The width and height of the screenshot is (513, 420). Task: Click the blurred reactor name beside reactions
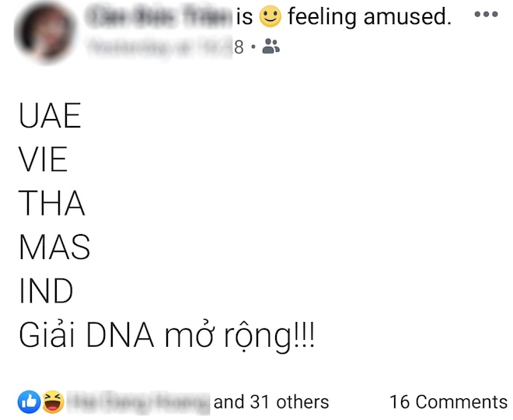[138, 402]
